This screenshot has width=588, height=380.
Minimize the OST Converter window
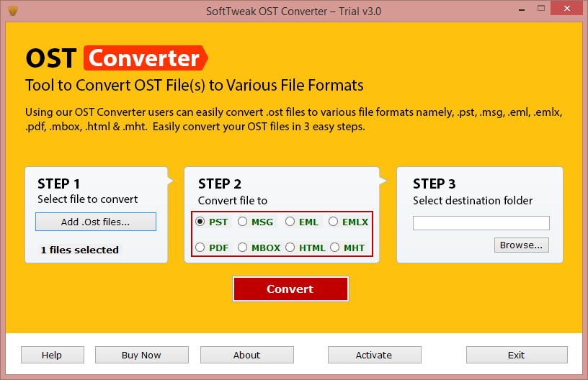pyautogui.click(x=522, y=9)
